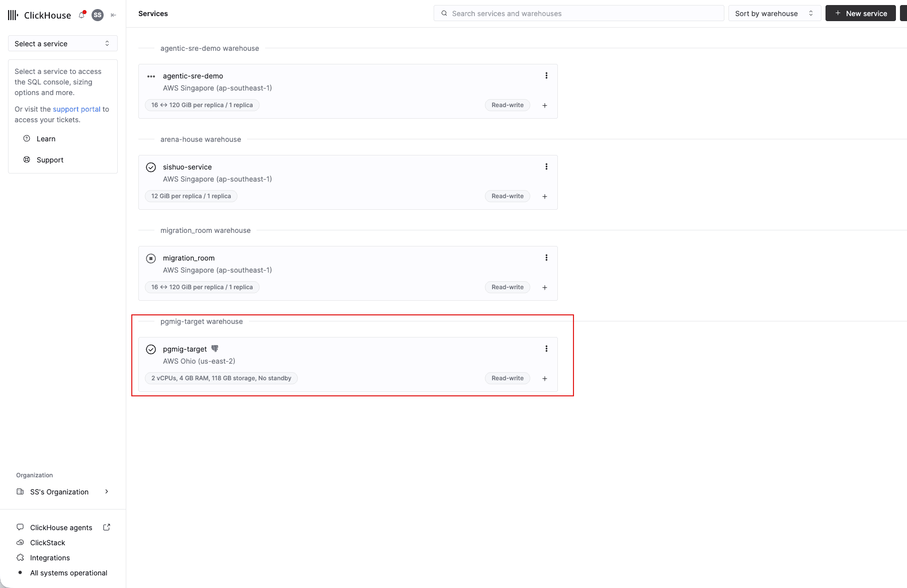Click the arena-house warehouse heading

pyautogui.click(x=201, y=139)
